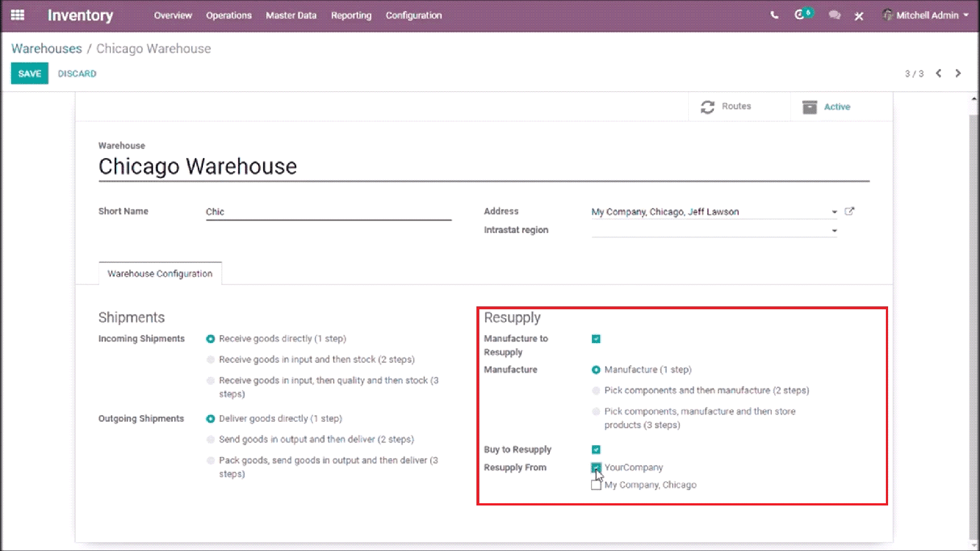Open the Reporting menu
This screenshot has height=551, width=980.
point(351,15)
